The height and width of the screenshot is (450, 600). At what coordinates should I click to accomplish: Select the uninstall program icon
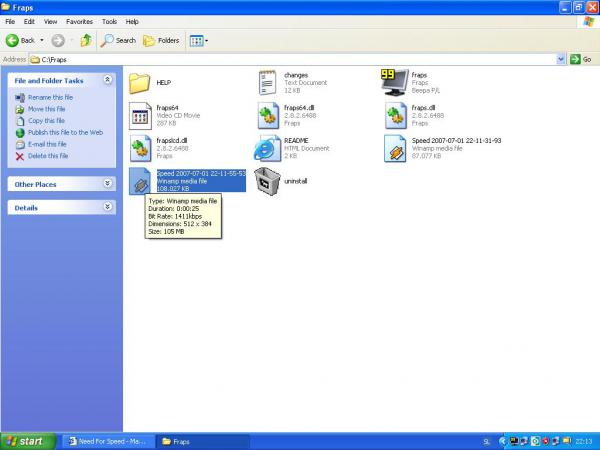[x=267, y=181]
